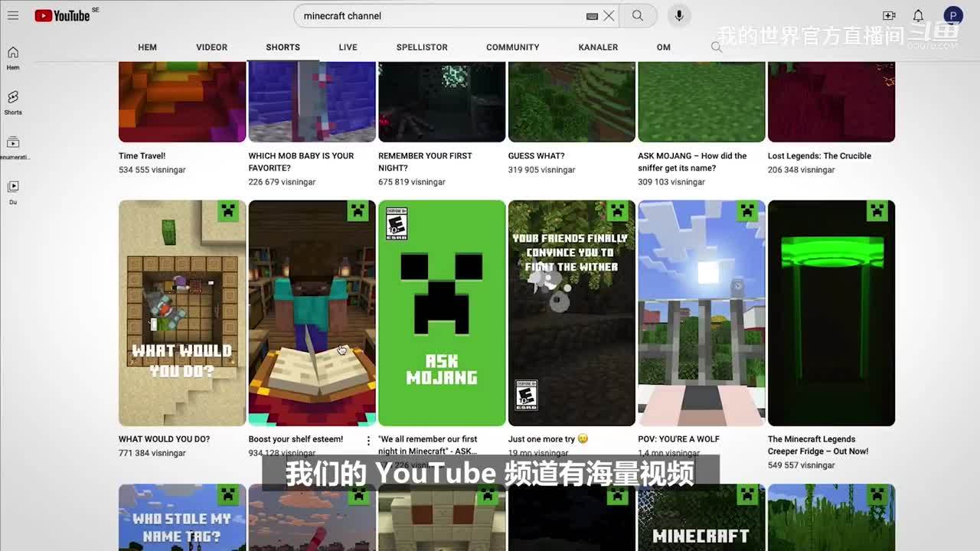The width and height of the screenshot is (980, 551).
Task: Click the 534 555 visningar view count
Action: click(x=152, y=170)
